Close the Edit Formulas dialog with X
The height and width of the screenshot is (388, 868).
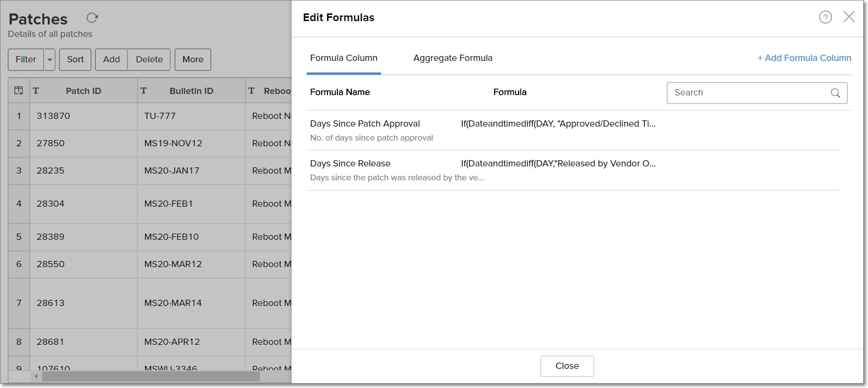pos(849,17)
